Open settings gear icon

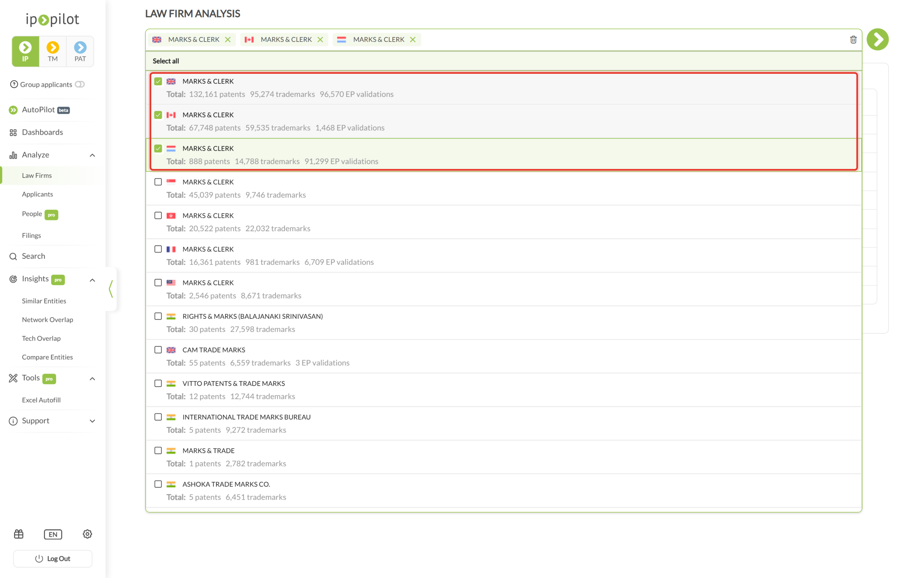click(x=87, y=534)
